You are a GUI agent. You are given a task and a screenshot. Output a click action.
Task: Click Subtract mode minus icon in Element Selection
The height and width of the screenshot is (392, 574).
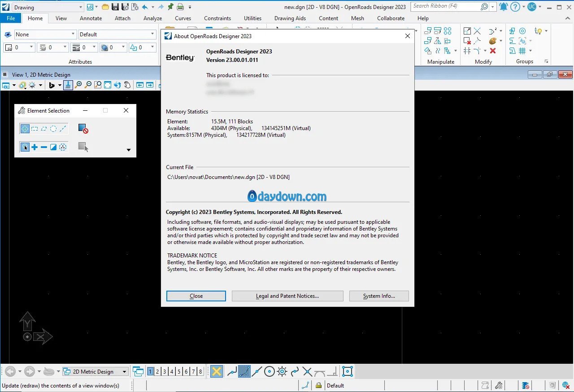point(44,147)
